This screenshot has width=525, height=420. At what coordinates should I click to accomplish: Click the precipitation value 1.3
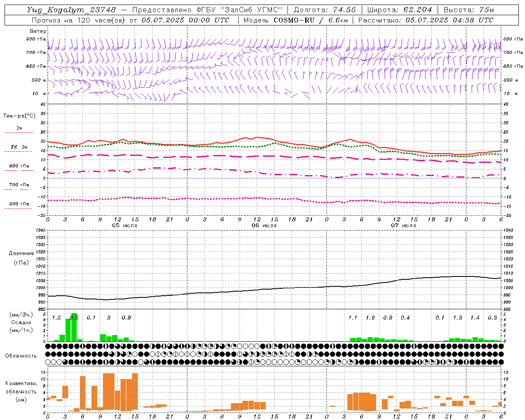pos(457,317)
